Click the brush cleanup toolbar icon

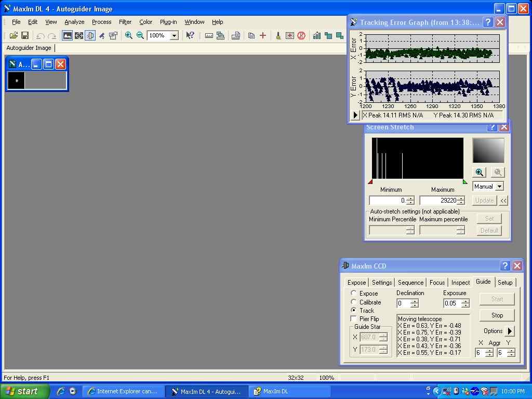278,35
